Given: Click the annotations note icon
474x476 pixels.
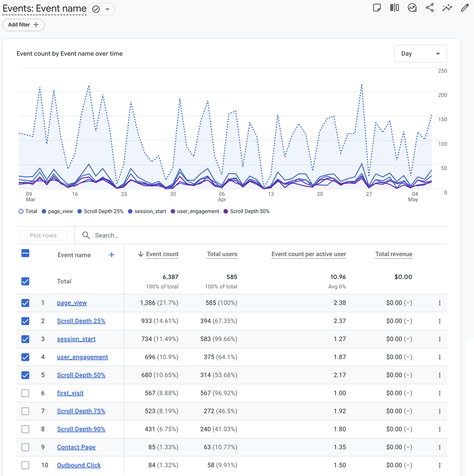Looking at the screenshot, I should click(377, 8).
